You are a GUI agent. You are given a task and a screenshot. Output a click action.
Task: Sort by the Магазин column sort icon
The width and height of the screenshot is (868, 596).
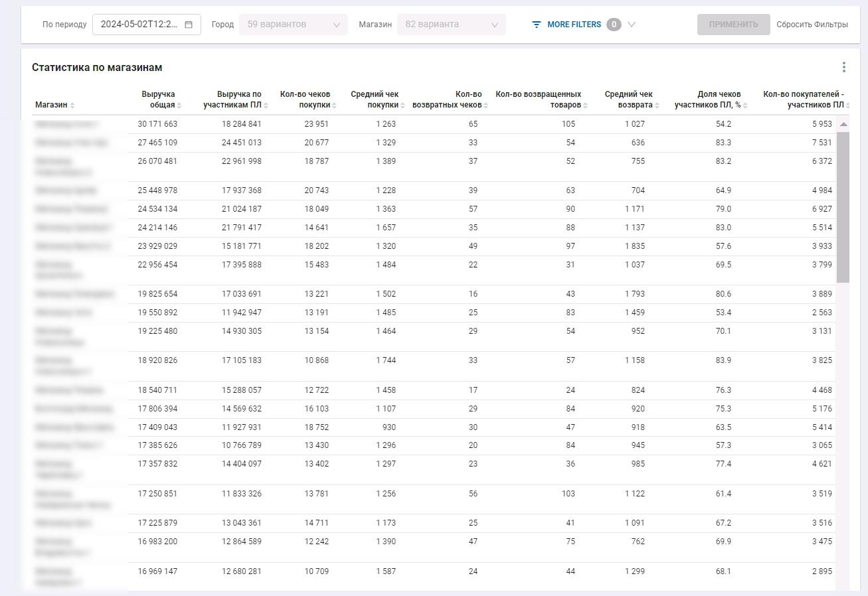click(x=72, y=106)
